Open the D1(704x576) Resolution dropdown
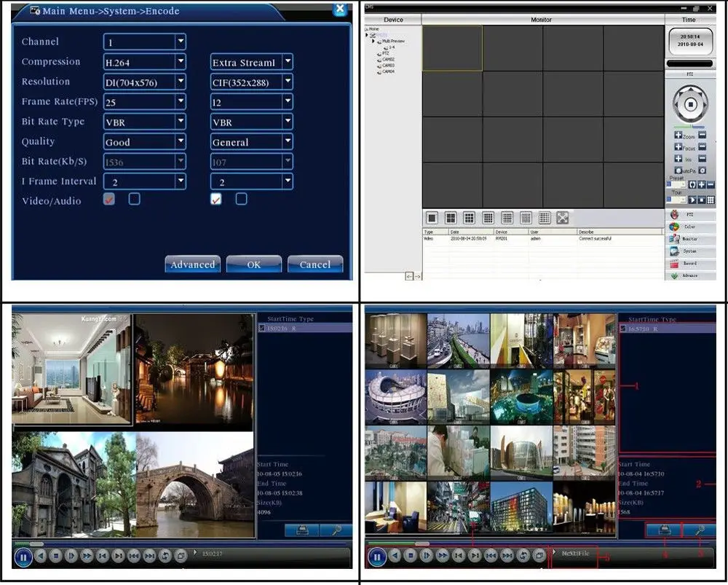The image size is (728, 585). coord(181,82)
